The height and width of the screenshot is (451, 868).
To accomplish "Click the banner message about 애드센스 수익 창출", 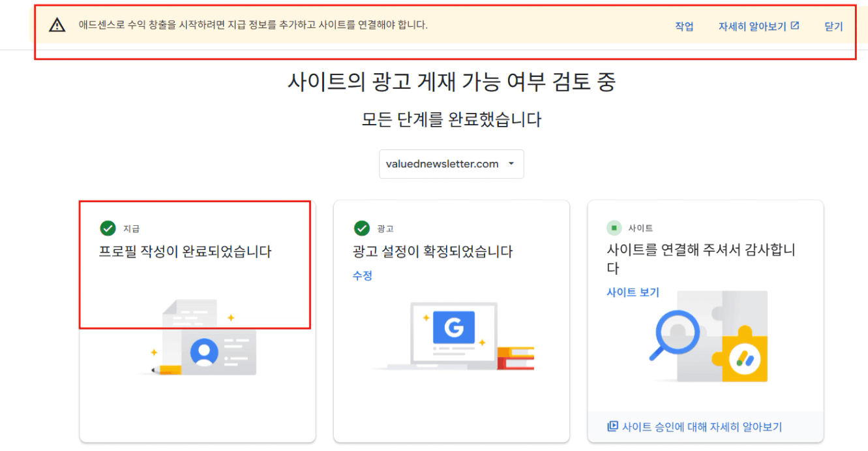I will pyautogui.click(x=254, y=25).
